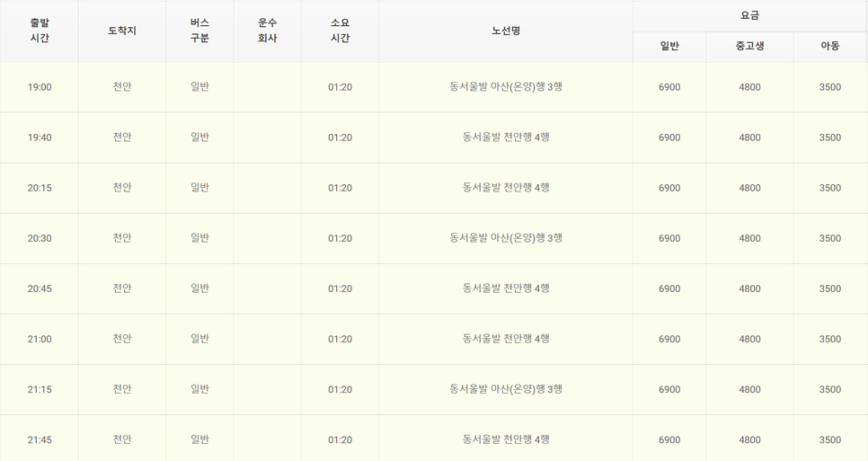Click 동서울발 천안행 4행 in 21:45 row
Image resolution: width=868 pixels, height=461 pixels.
coord(506,439)
